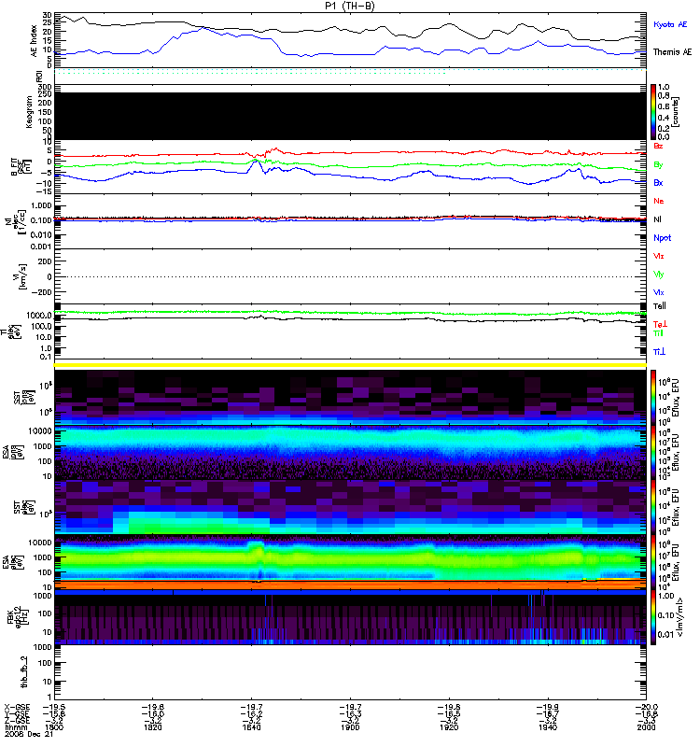
Task: Select the blue Npot legend label
Action: (x=663, y=238)
